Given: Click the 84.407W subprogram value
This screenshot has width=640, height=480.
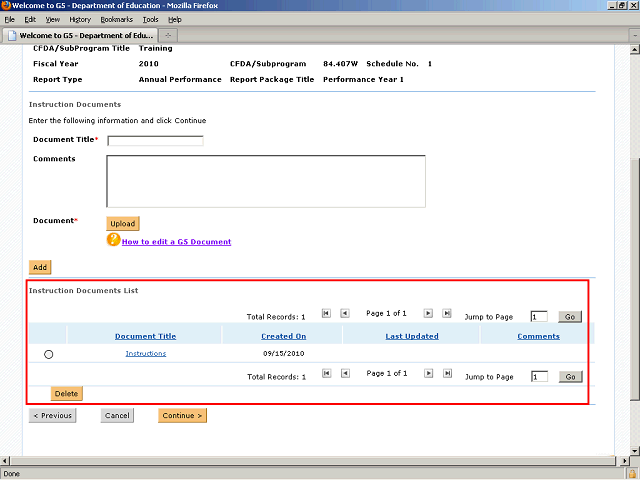Looking at the screenshot, I should (x=340, y=64).
